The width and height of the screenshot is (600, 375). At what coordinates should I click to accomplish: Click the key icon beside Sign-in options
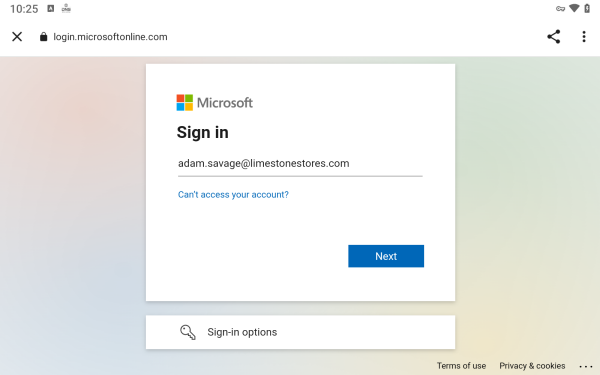click(x=188, y=332)
